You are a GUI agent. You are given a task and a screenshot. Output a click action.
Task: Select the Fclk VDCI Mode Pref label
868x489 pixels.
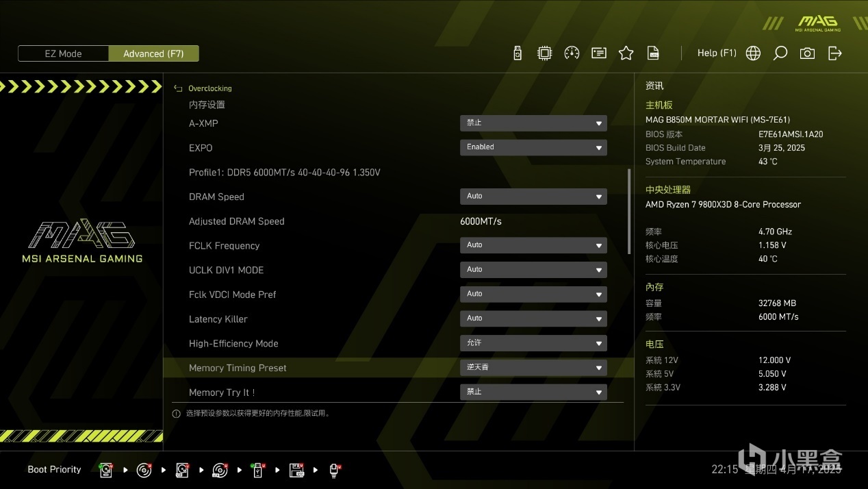[x=233, y=294]
